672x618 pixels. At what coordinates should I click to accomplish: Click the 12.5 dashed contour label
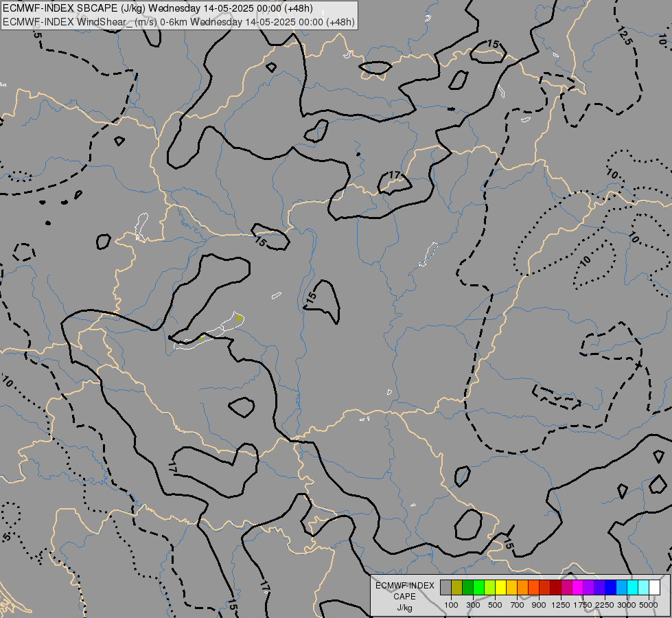point(625,36)
